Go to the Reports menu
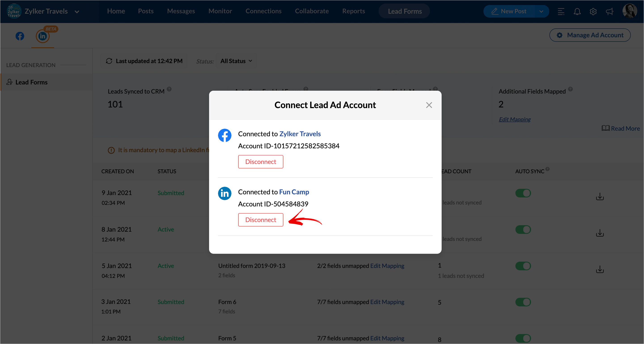 coord(354,11)
